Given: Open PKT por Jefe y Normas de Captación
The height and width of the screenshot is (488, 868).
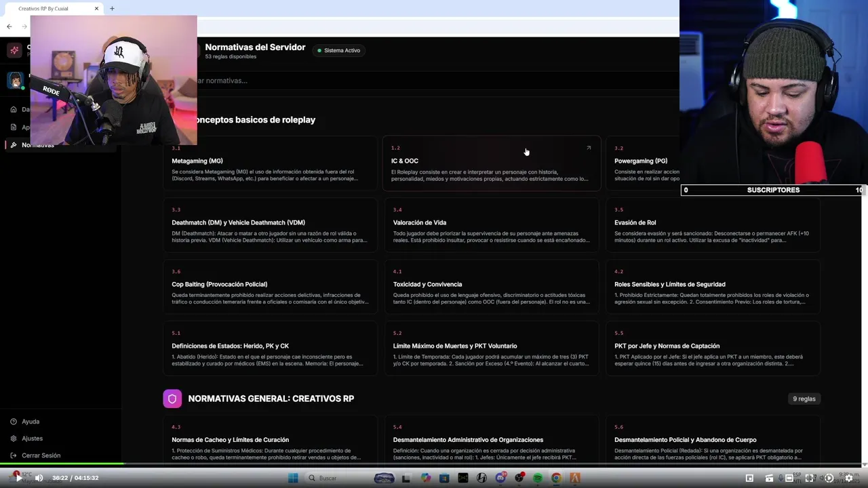Looking at the screenshot, I should pos(713,348).
